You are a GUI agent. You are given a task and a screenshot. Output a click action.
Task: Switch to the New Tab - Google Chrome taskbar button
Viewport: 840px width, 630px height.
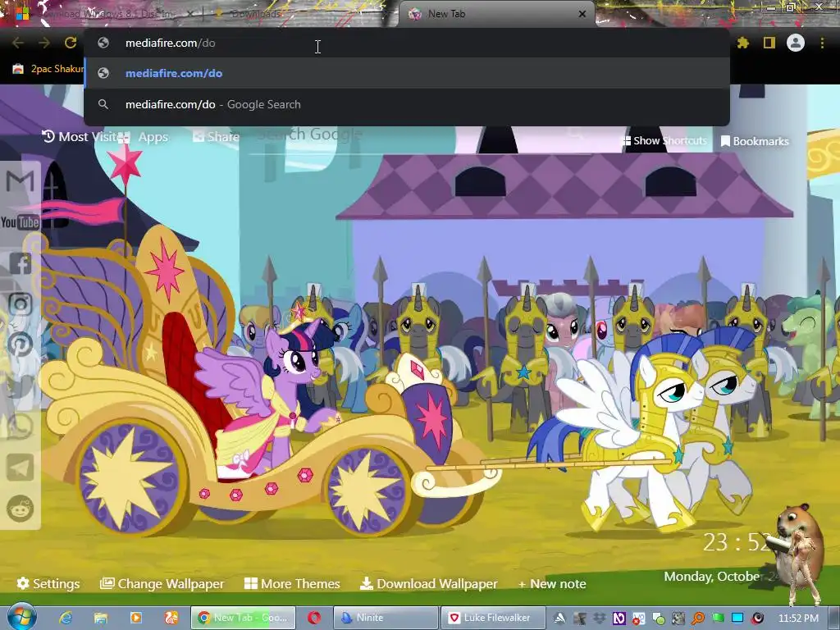tap(243, 618)
